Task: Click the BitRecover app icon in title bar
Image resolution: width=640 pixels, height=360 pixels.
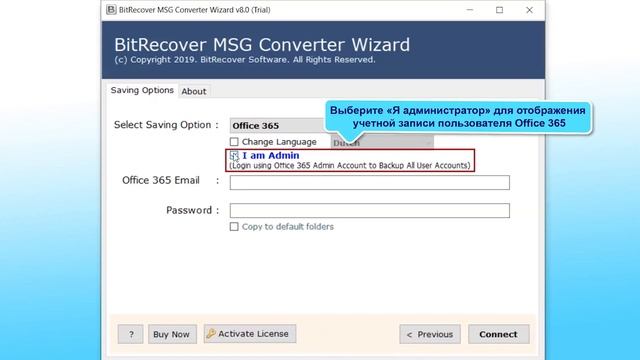Action: [x=111, y=9]
